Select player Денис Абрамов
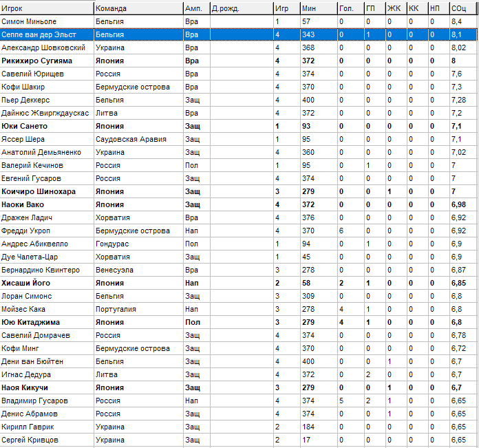The width and height of the screenshot is (479, 448). 30,414
